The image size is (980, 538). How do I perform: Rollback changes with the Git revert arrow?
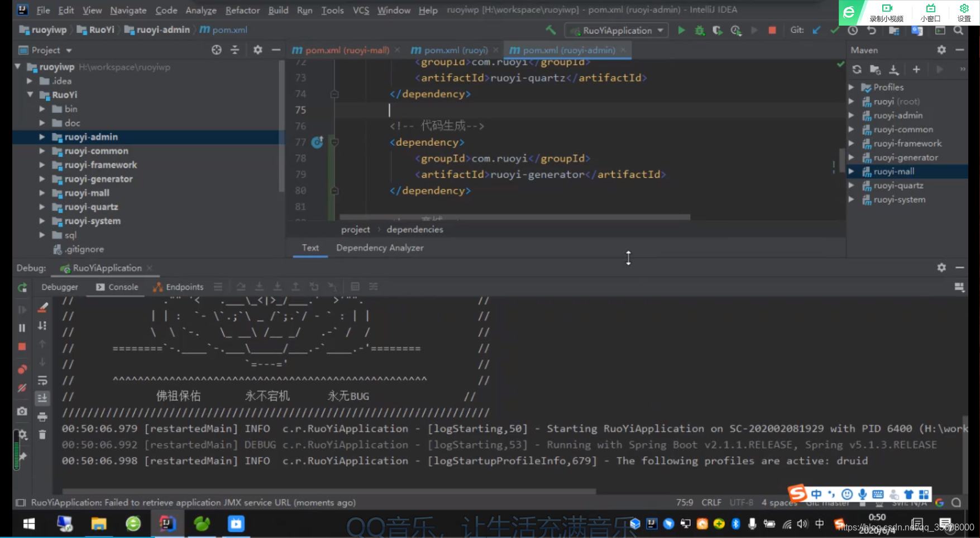pos(872,30)
